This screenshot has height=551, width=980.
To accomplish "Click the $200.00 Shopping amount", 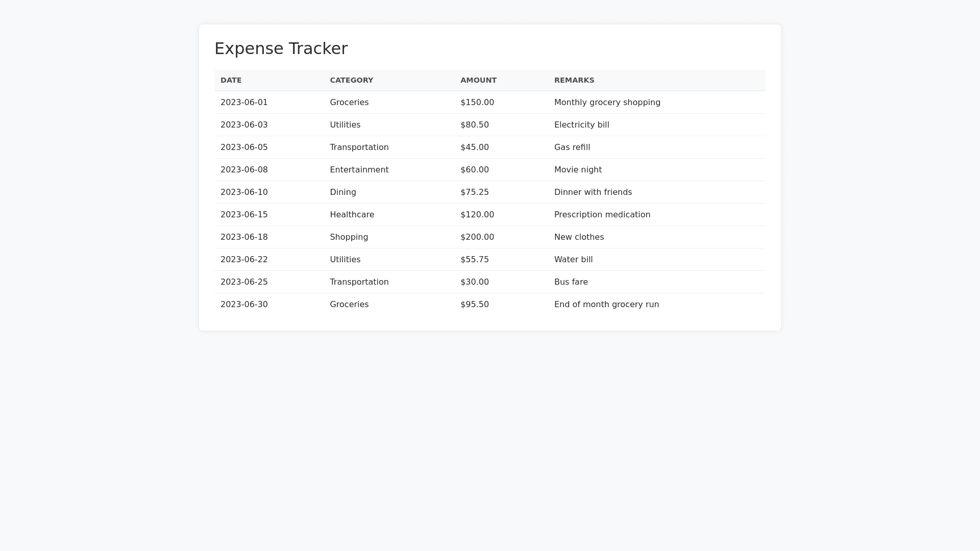I will pyautogui.click(x=477, y=237).
